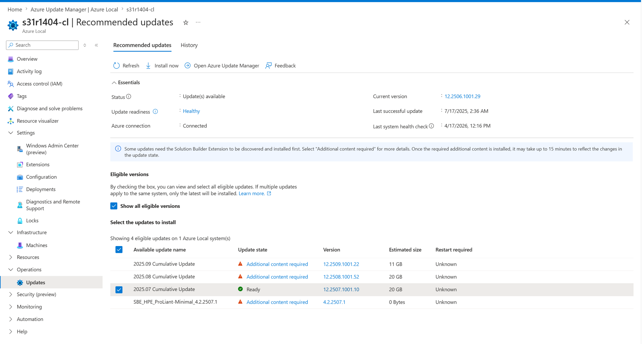Open Additional content required for 2025.08 update
Screen dimensions: 644x344
coord(277,277)
